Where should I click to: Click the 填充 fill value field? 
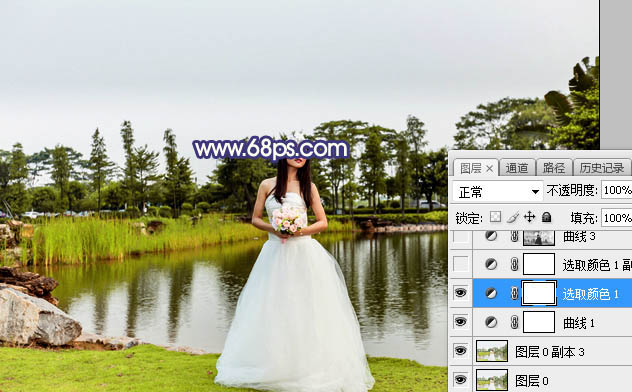pyautogui.click(x=617, y=218)
